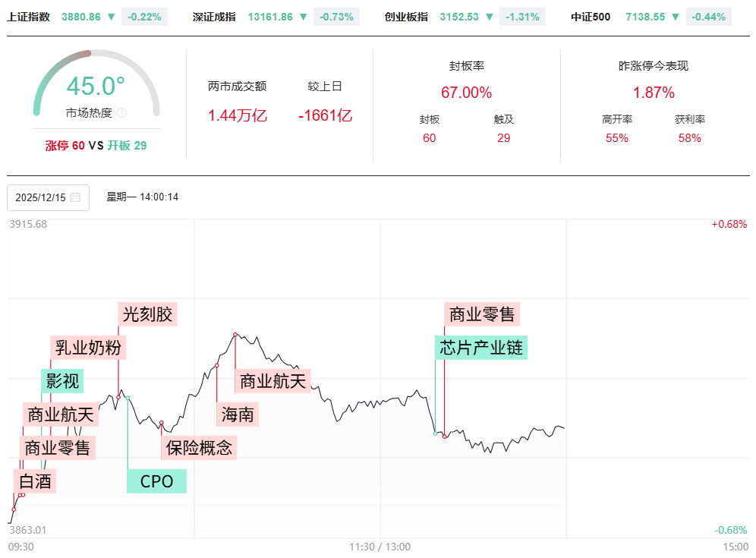Click the 保险概念 sector label
This screenshot has width=756, height=558.
click(199, 447)
